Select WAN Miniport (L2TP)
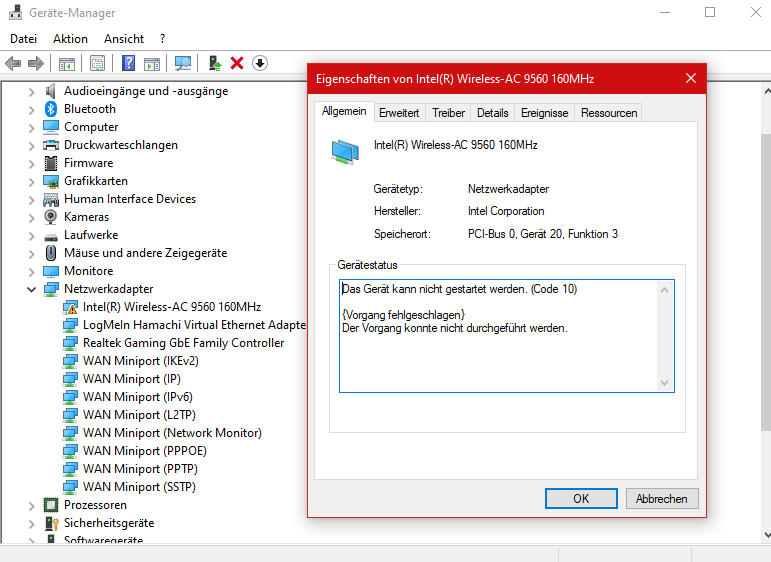Viewport: 771px width, 562px height. pos(139,415)
